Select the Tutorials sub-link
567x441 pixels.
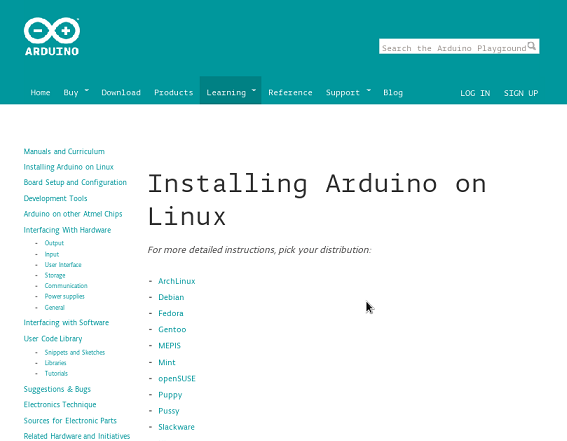pyautogui.click(x=56, y=373)
